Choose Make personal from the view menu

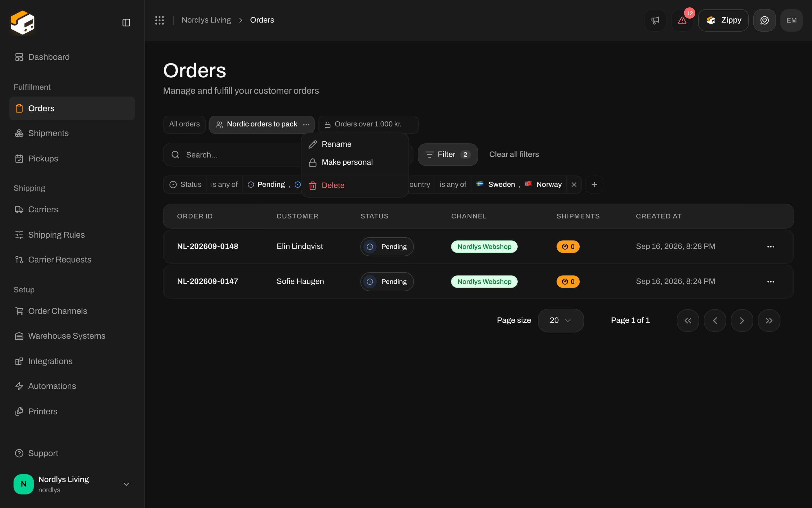click(x=355, y=162)
